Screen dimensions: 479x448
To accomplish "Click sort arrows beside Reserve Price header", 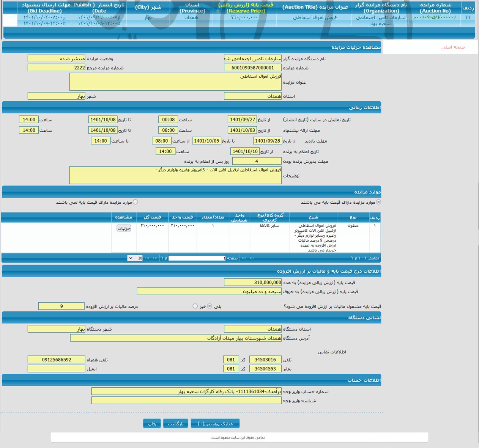I will [217, 11].
